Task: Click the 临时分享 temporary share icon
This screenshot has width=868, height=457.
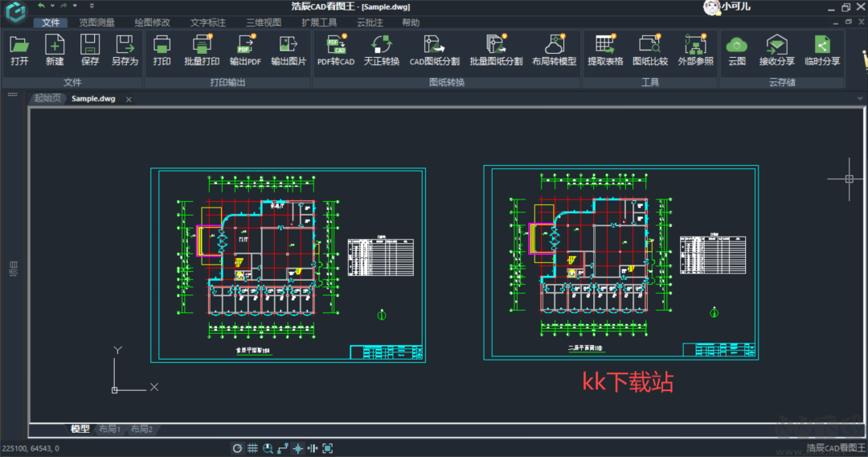Action: [821, 50]
